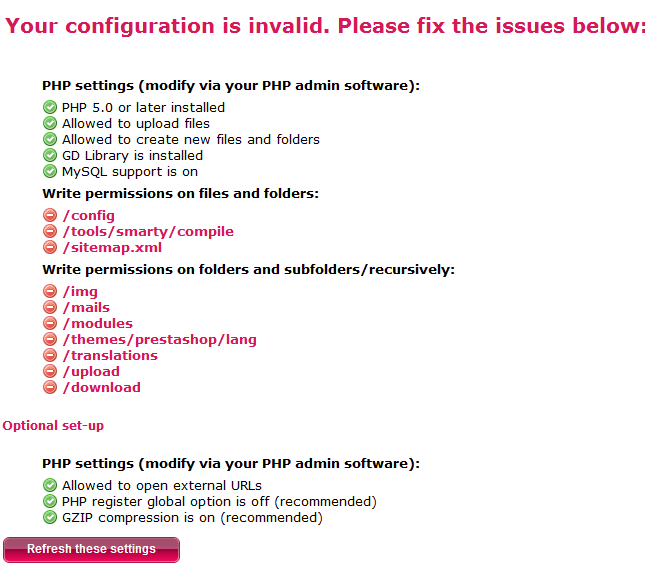Click the /upload folder text
645x575 pixels.
[x=91, y=371]
